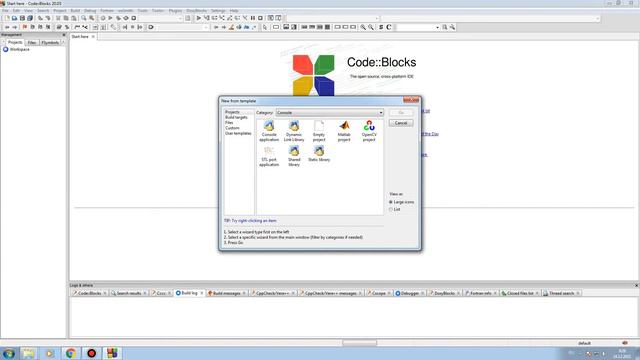The width and height of the screenshot is (640, 360).
Task: Click the Save toolbar icon
Action: coord(22,18)
